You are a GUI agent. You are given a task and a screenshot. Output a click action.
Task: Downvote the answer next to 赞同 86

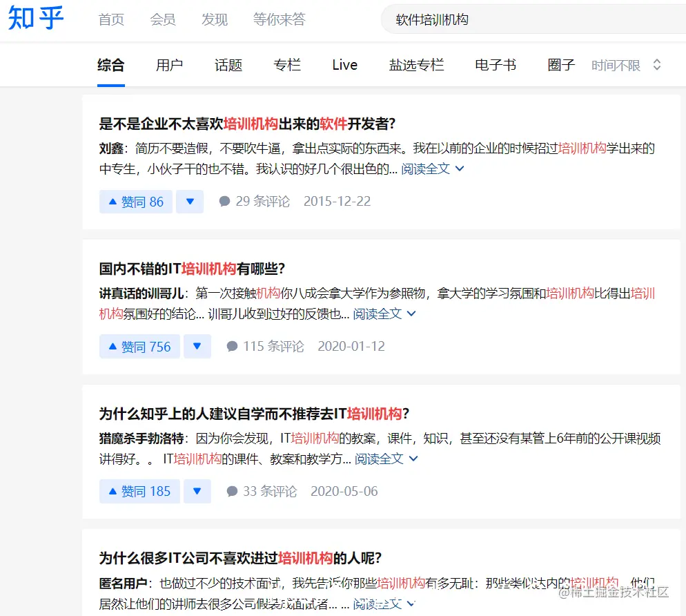(x=190, y=202)
